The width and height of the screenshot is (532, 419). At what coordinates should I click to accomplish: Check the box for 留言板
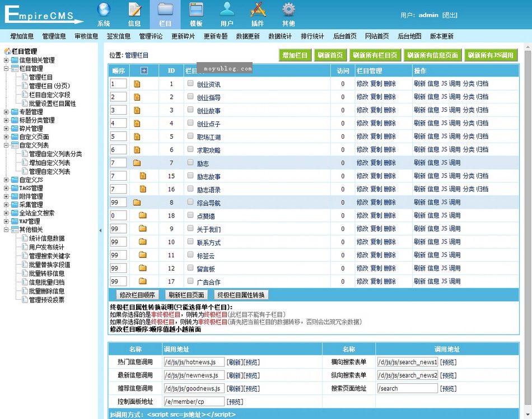click(190, 268)
